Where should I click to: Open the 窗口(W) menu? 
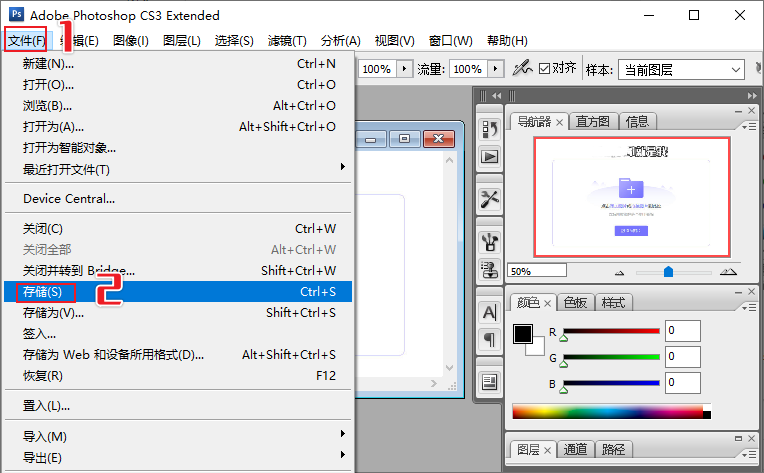(x=451, y=41)
